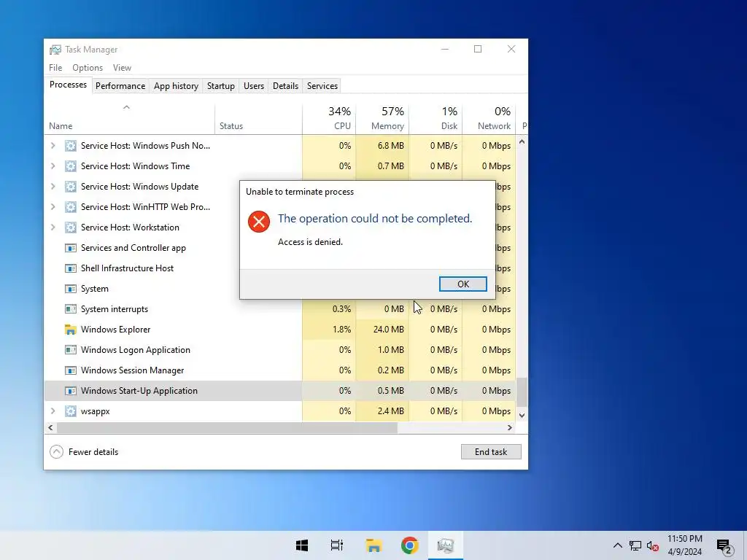Expand Service Host: Windows Push No... row
This screenshot has height=560, width=747.
[x=53, y=146]
